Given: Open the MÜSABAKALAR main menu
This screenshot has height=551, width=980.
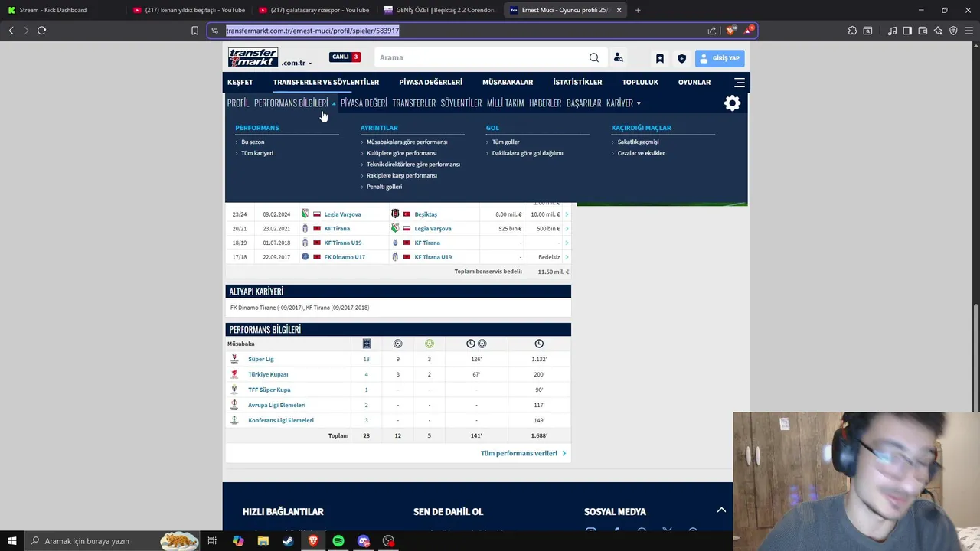Looking at the screenshot, I should 508,82.
